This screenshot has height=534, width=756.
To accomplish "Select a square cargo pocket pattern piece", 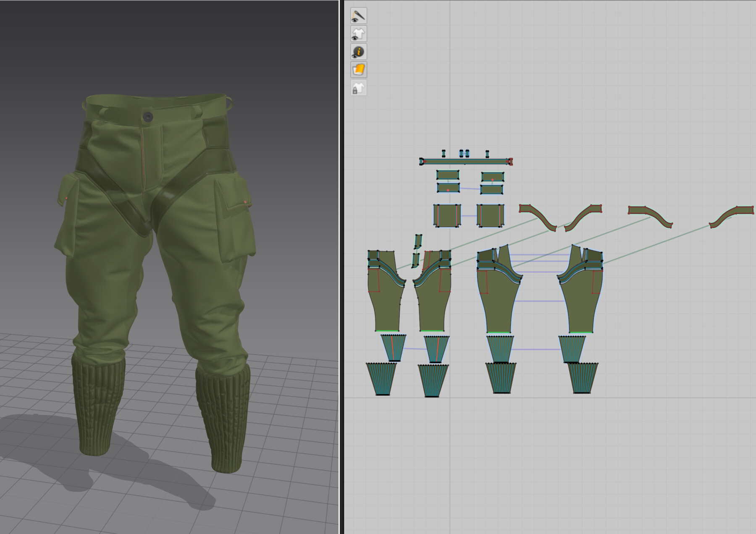I will click(x=447, y=215).
